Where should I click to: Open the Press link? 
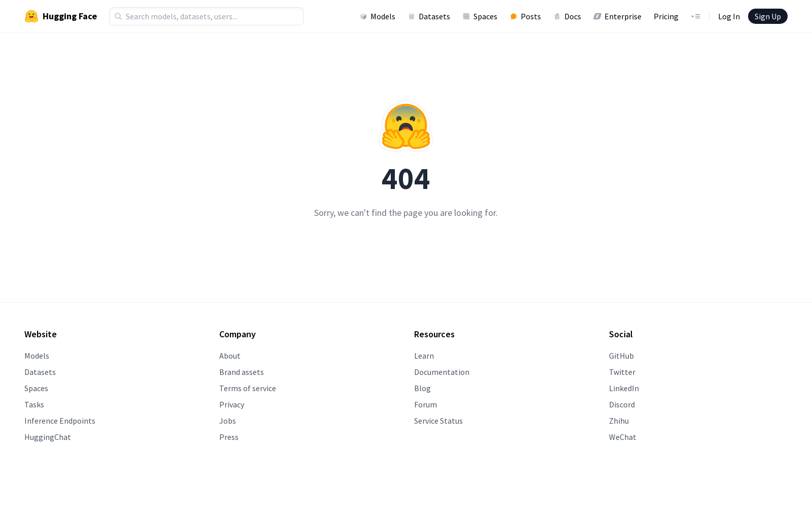click(x=229, y=437)
